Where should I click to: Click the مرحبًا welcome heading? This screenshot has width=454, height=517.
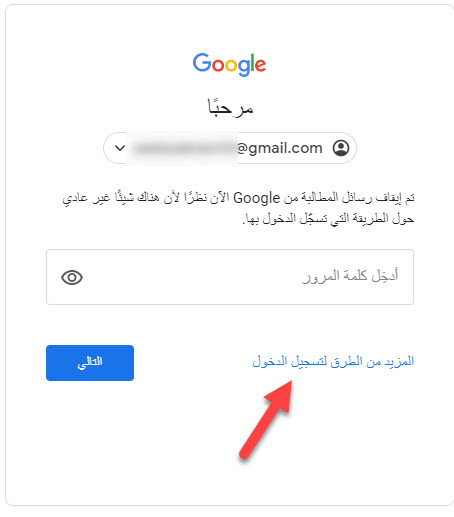230,107
